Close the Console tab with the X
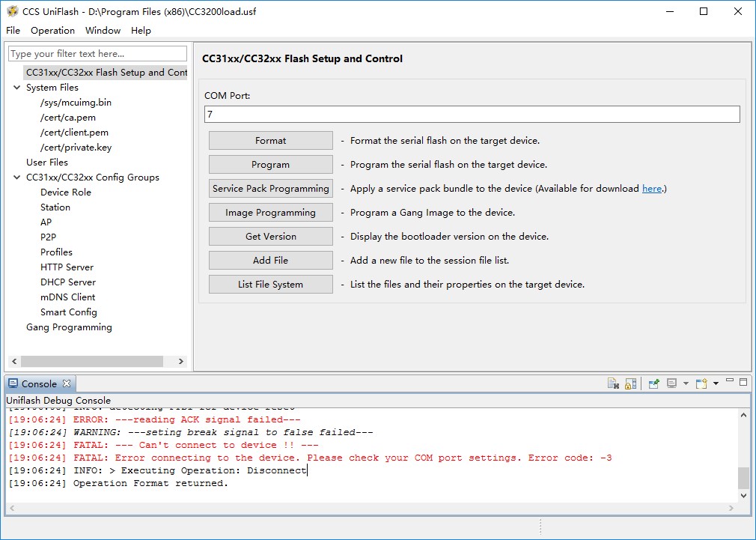Viewport: 756px width, 540px height. pyautogui.click(x=67, y=383)
